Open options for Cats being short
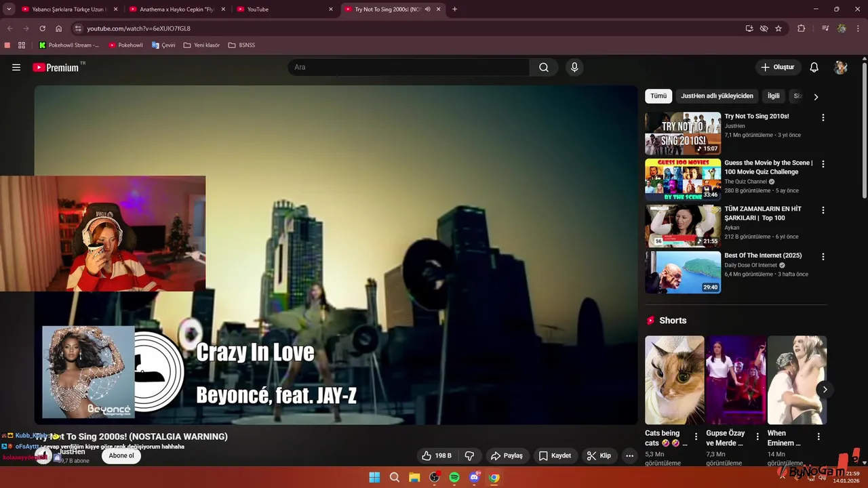The width and height of the screenshot is (868, 488). [x=696, y=437]
